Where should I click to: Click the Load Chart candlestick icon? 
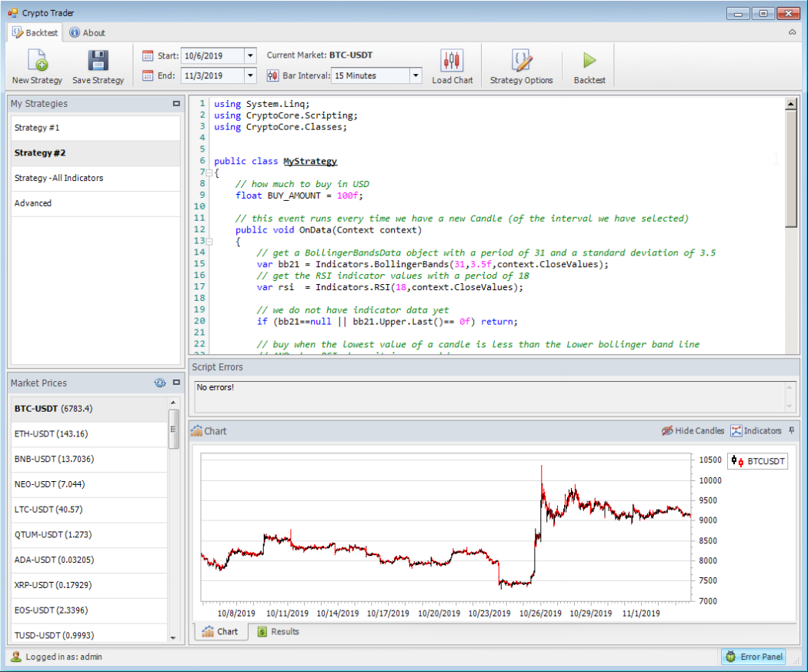coord(452,60)
